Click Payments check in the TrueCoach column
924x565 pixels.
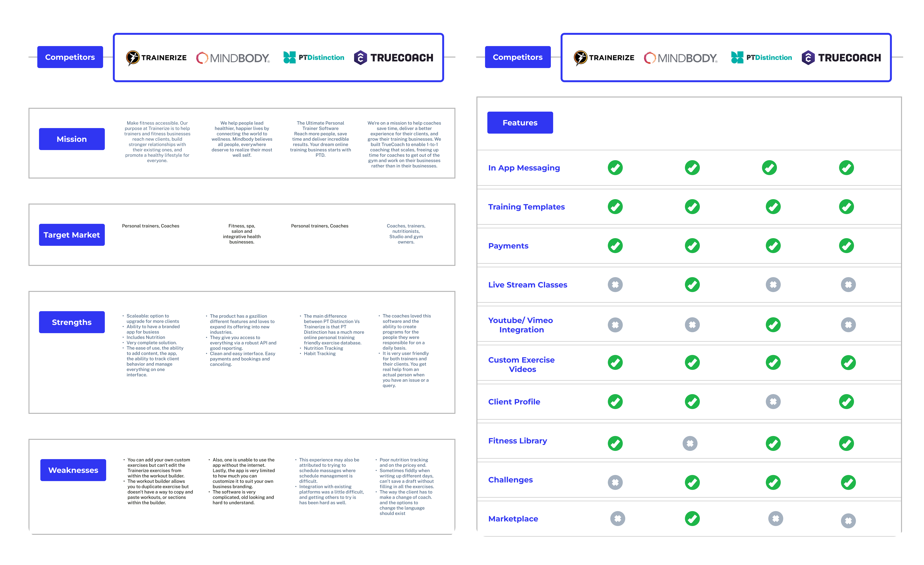coord(847,246)
